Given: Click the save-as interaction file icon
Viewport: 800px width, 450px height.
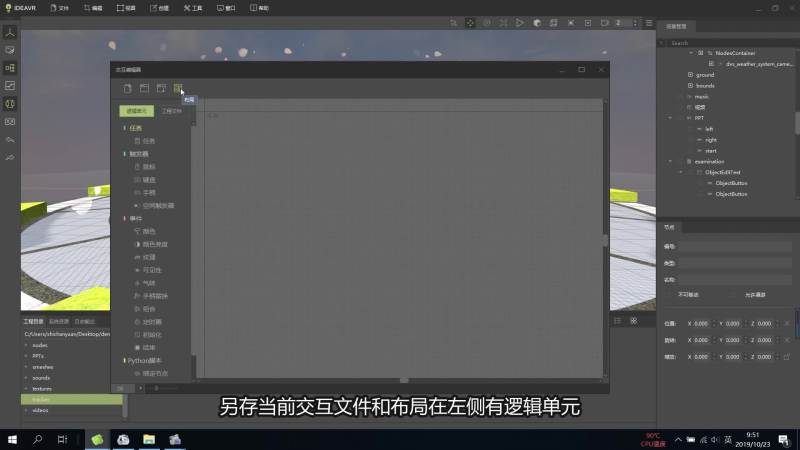Looking at the screenshot, I should (x=161, y=88).
